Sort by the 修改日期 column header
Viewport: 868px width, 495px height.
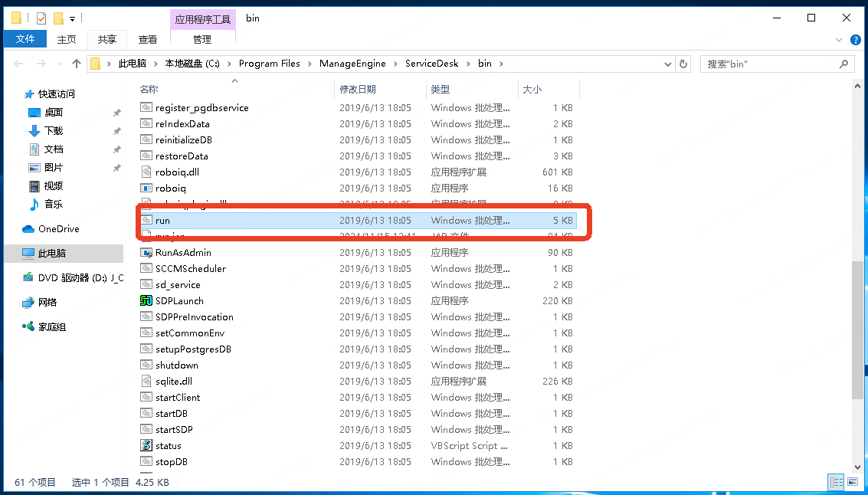pos(358,89)
